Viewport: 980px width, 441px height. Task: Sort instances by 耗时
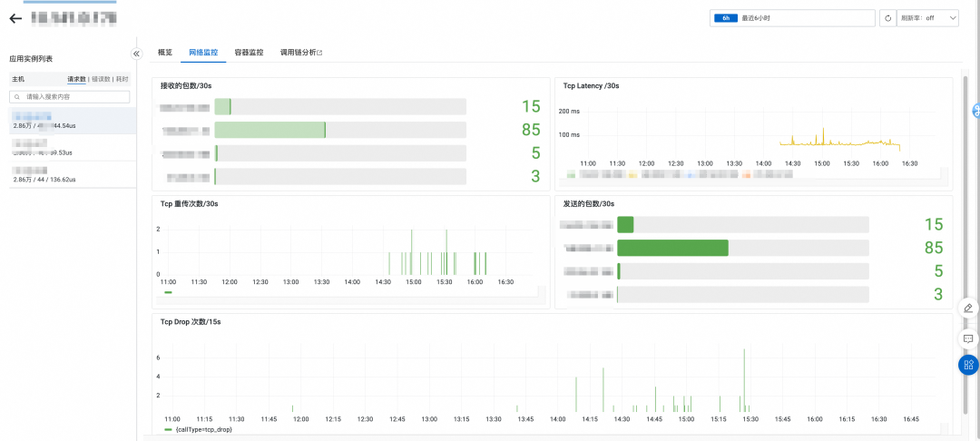[122, 79]
